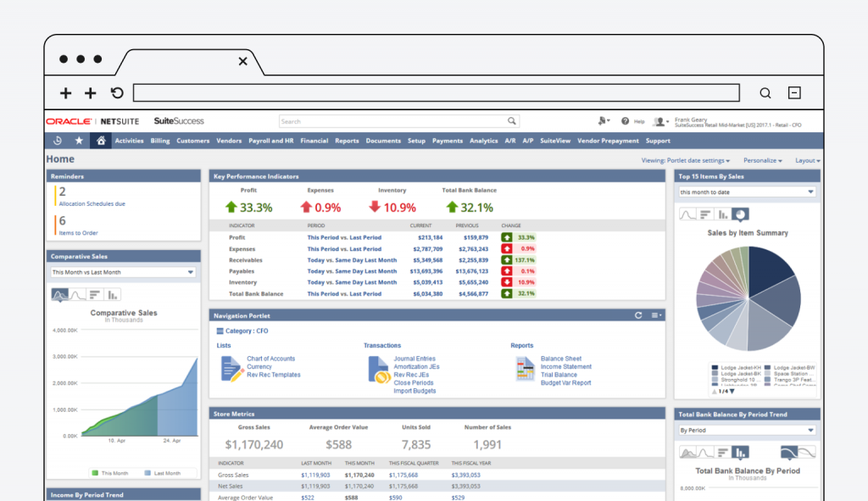The height and width of the screenshot is (501, 868).
Task: Reload the page with the browser refresh icon
Action: tap(117, 93)
